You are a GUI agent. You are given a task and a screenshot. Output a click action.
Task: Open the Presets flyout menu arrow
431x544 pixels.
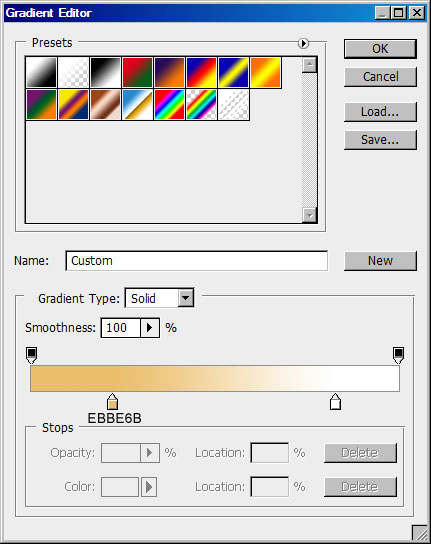tap(303, 43)
